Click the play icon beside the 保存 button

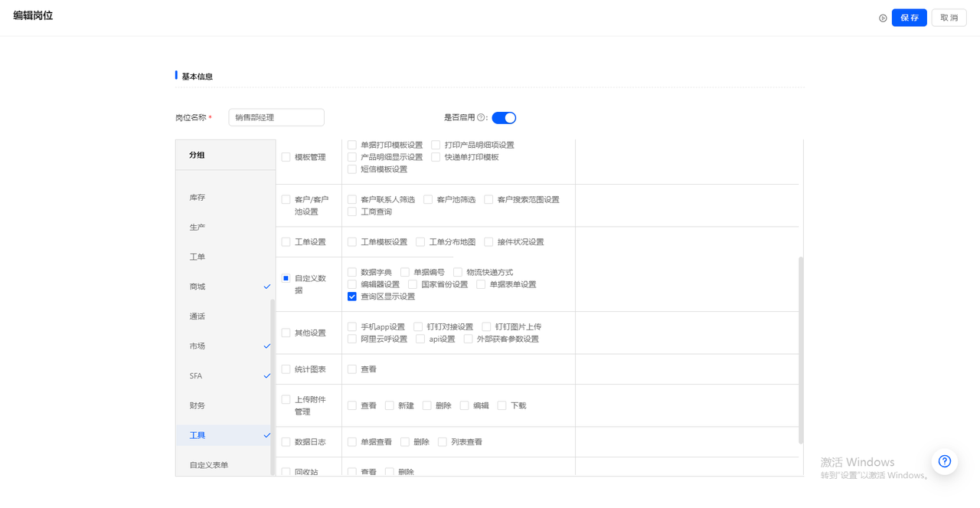(883, 18)
